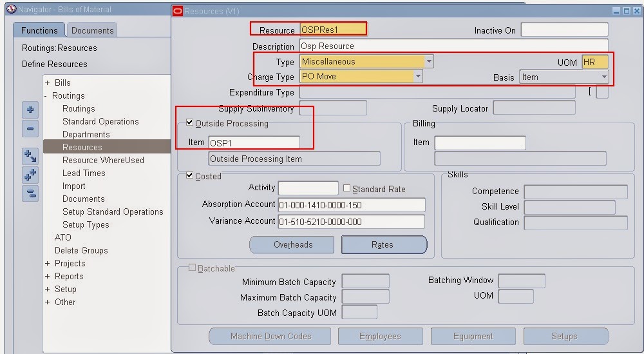Click the Outside Processing Item field OSP1

(254, 143)
